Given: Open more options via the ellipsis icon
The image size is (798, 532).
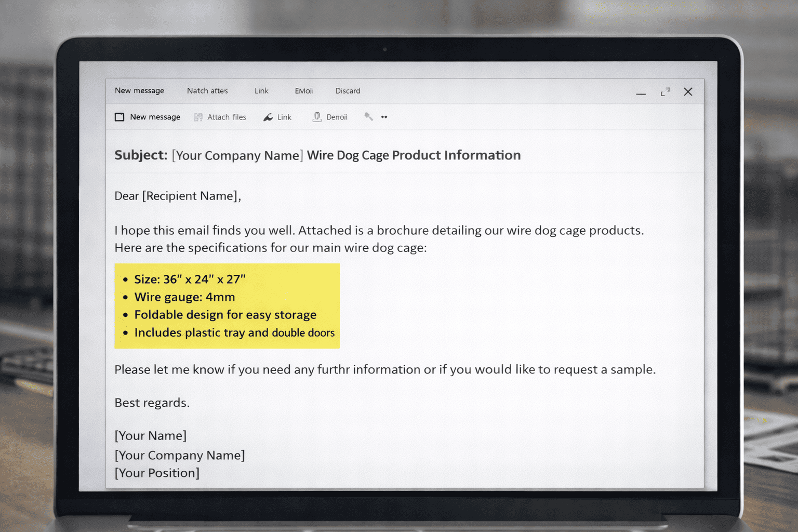Looking at the screenshot, I should tap(384, 117).
